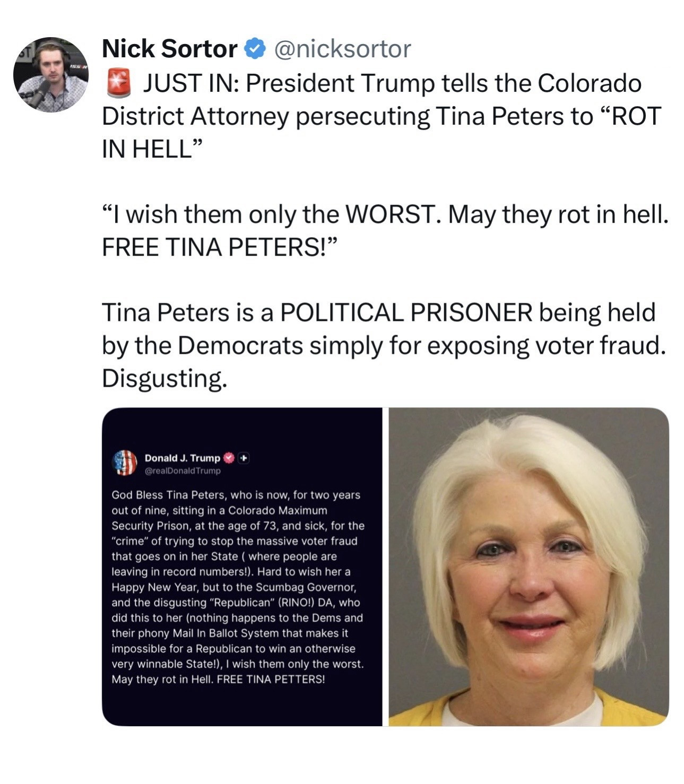This screenshot has height=784, width=684.
Task: Click the blue verified checkmark badge
Action: coord(255,49)
